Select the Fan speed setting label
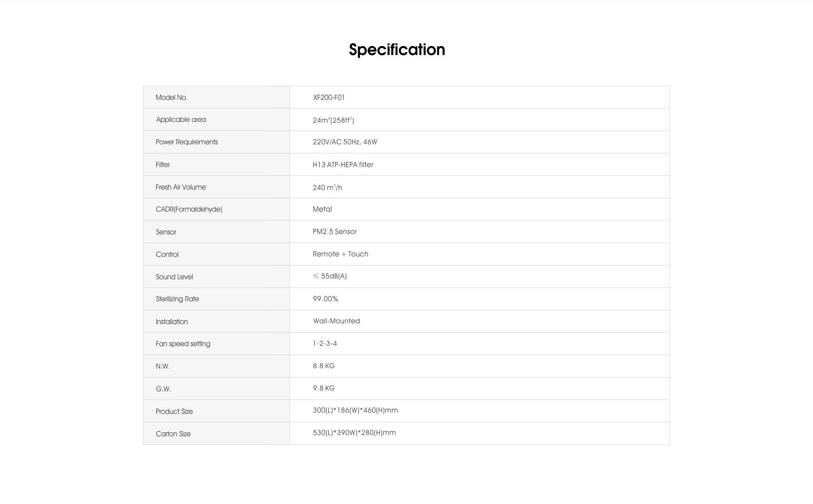 pyautogui.click(x=183, y=344)
